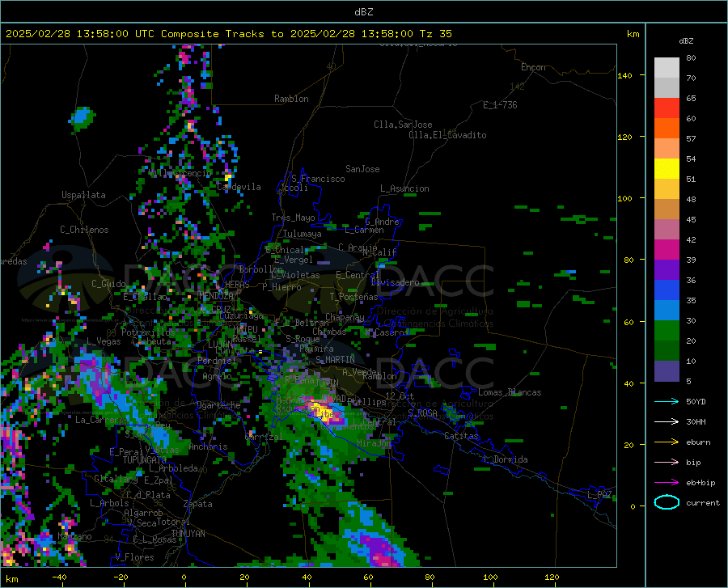The width and height of the screenshot is (728, 588).
Task: Pick the bright yellow 51–54 dBZ swatch
Action: point(667,169)
